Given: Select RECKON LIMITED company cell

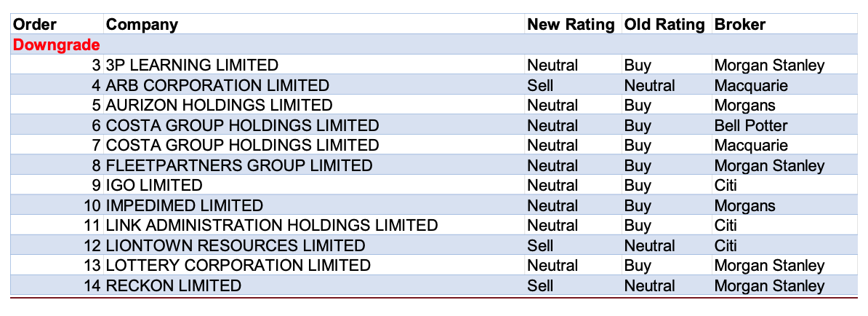Looking at the screenshot, I should click(173, 285).
